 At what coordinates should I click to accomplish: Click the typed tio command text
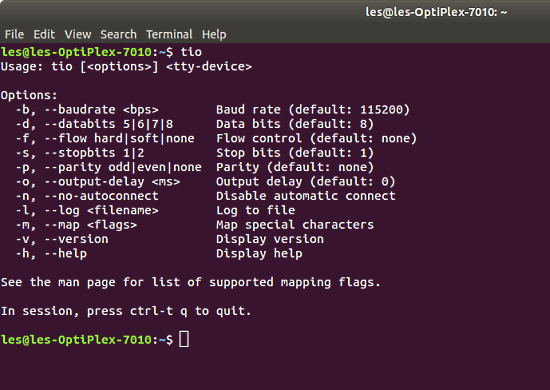(x=191, y=52)
